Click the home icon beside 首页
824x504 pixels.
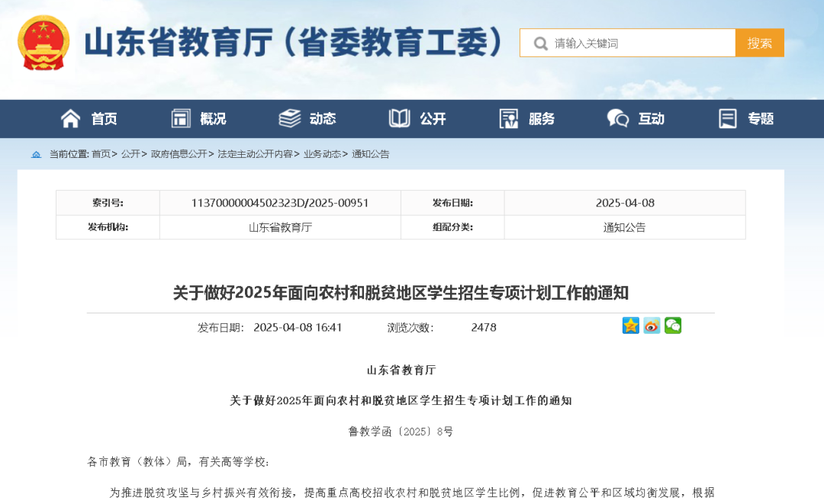pyautogui.click(x=70, y=119)
